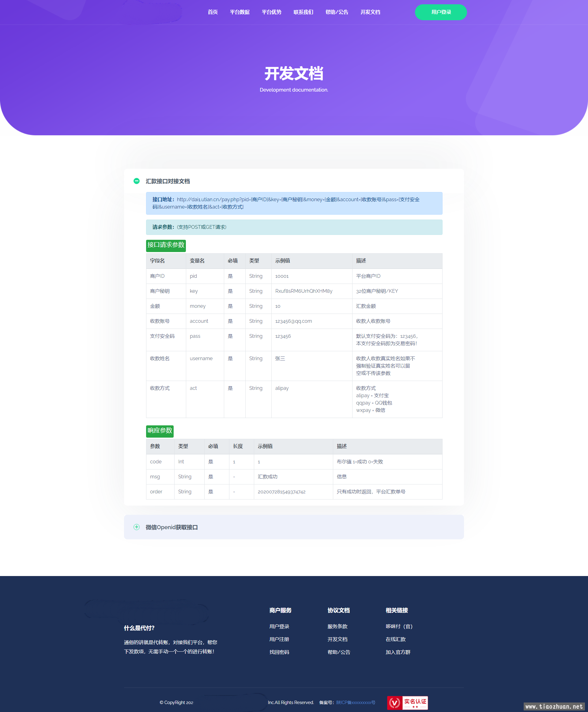Click the footer 用户注册 link
Screen dimensions: 588x712
tap(279, 639)
